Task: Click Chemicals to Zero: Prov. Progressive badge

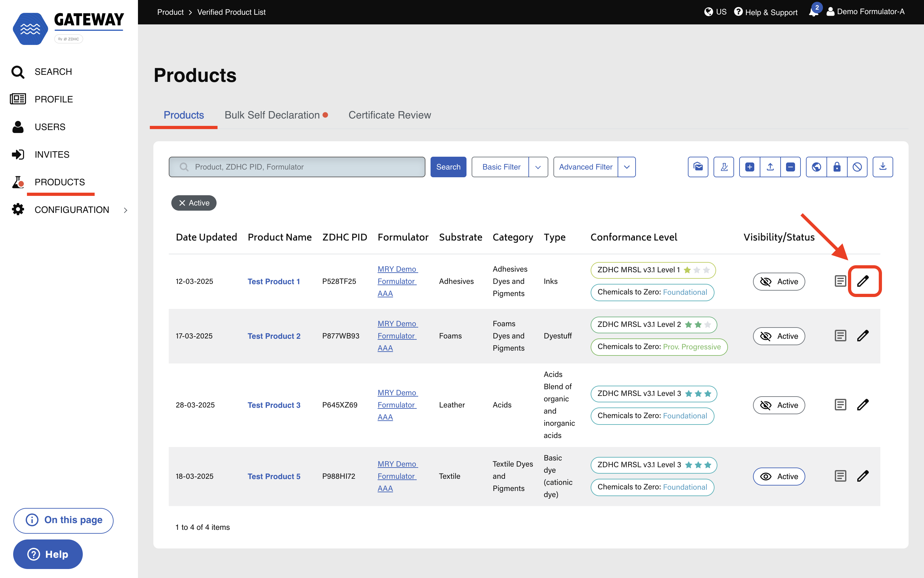Action: point(659,347)
